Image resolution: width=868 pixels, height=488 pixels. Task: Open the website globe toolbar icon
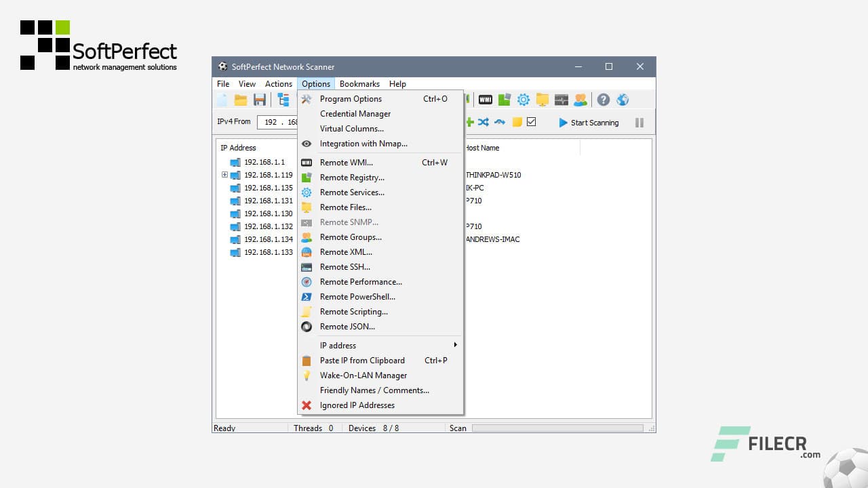(x=623, y=100)
